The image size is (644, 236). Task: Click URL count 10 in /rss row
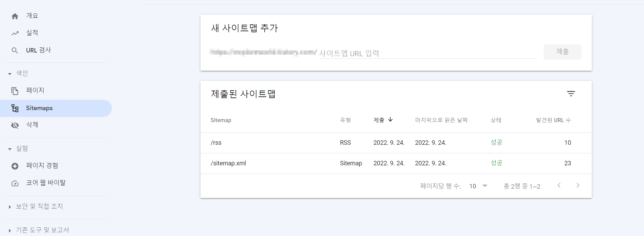pos(568,143)
